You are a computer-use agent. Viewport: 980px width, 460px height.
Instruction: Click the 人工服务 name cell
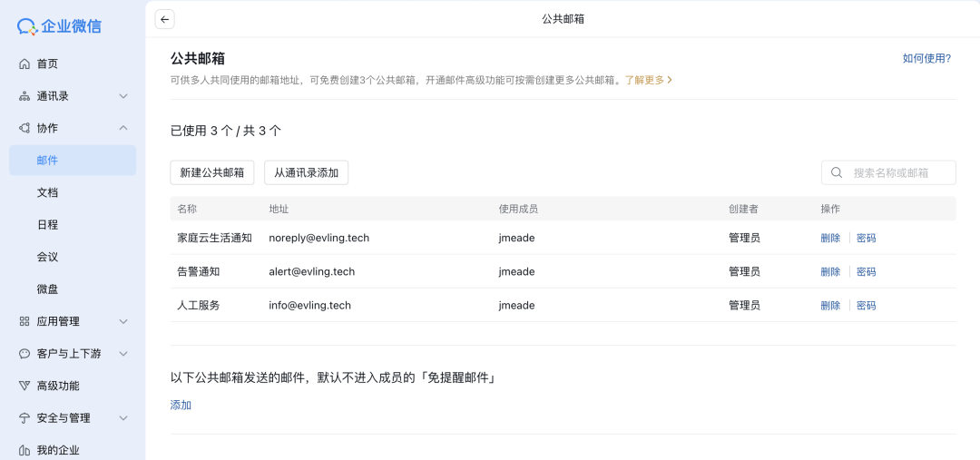tap(198, 306)
